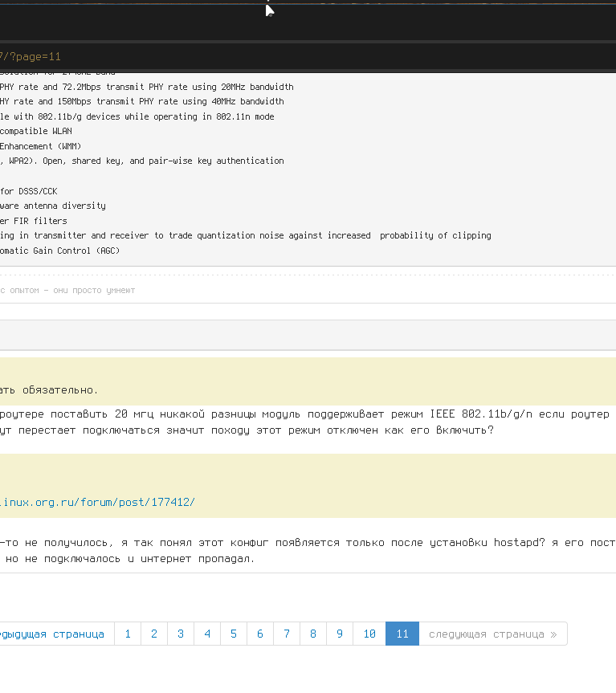This screenshot has height=693, width=616.
Task: Go to page 6 in pagination
Action: pyautogui.click(x=260, y=634)
